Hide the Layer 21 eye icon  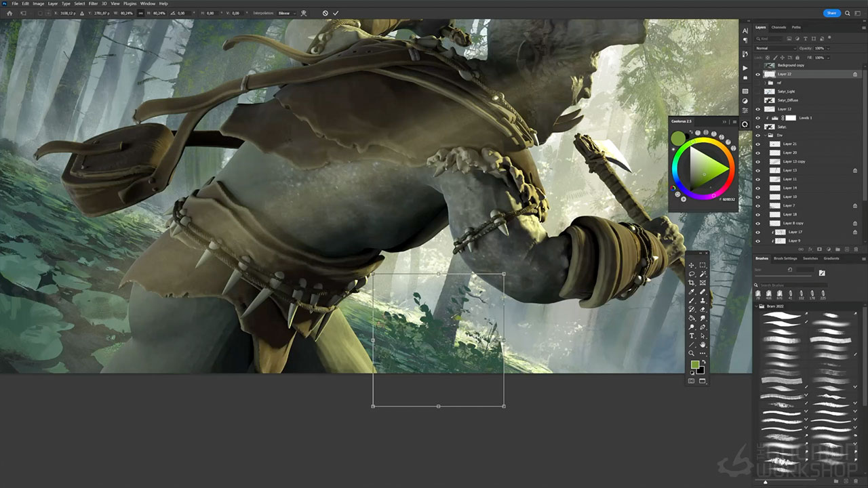pyautogui.click(x=758, y=144)
